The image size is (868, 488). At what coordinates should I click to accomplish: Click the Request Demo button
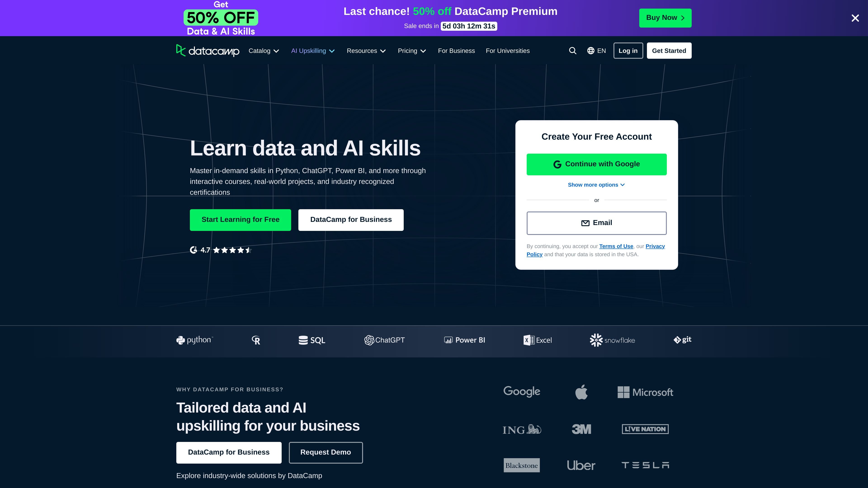[325, 453]
